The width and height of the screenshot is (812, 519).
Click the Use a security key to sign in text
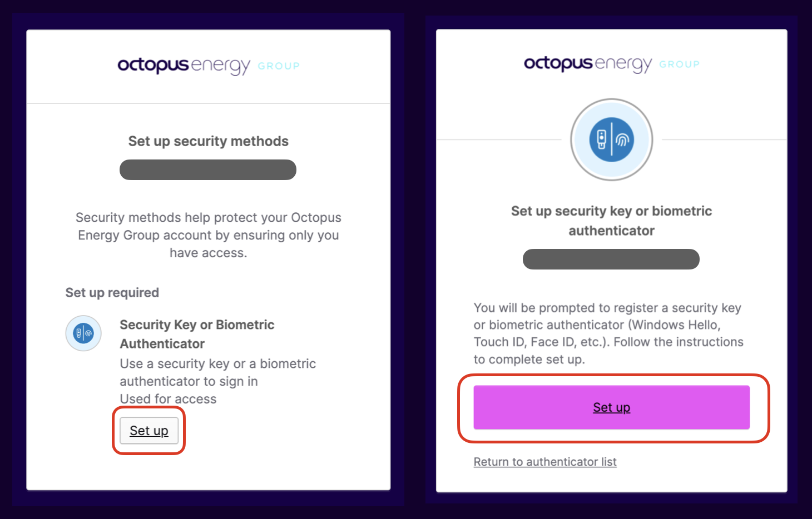217,372
